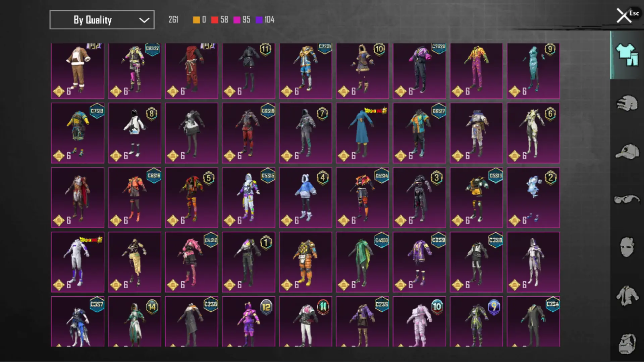This screenshot has height=362, width=644.
Task: Select the green cape C4S10 outfit
Action: tap(362, 262)
